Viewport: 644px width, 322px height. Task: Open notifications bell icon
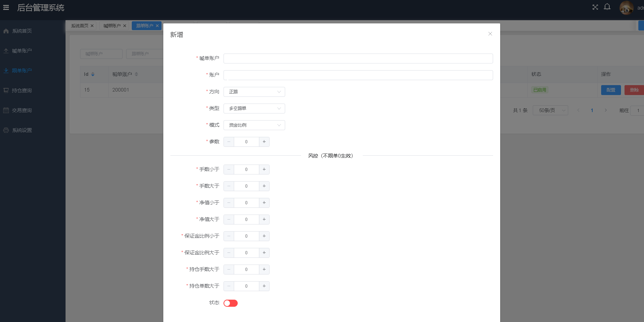coord(607,7)
